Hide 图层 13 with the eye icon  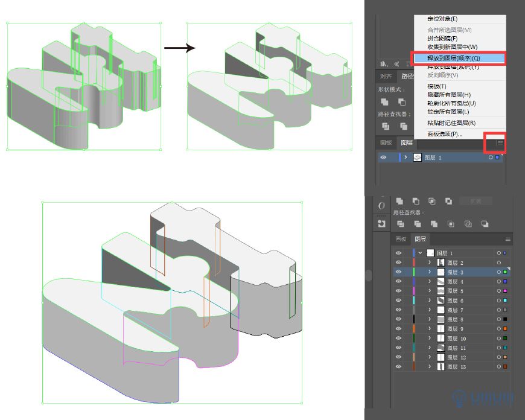[398, 366]
